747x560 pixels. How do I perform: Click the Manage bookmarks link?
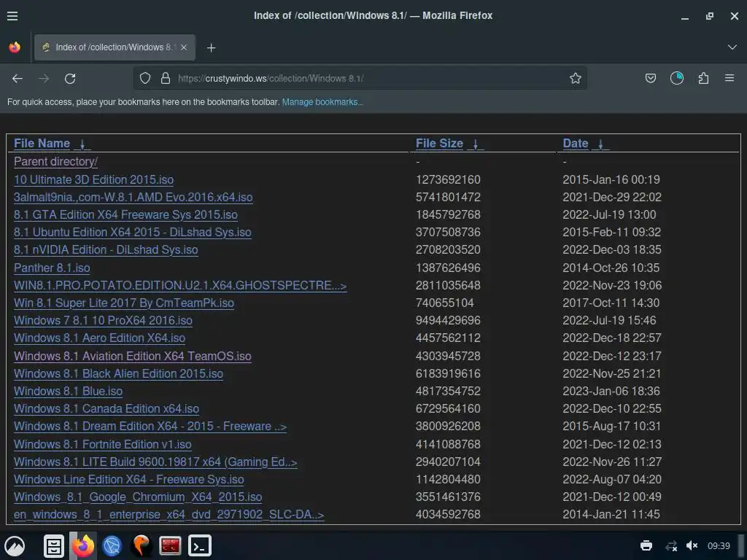click(322, 102)
